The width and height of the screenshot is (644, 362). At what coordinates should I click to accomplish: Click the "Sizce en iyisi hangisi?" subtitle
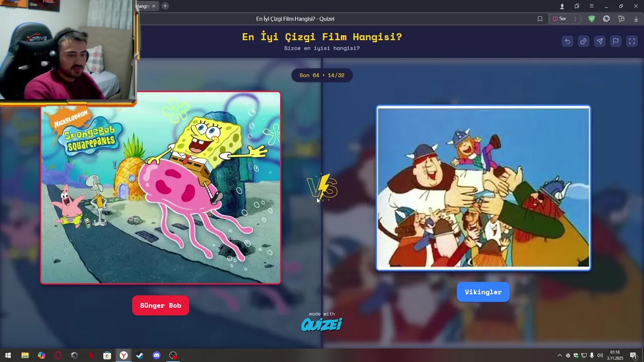point(322,48)
